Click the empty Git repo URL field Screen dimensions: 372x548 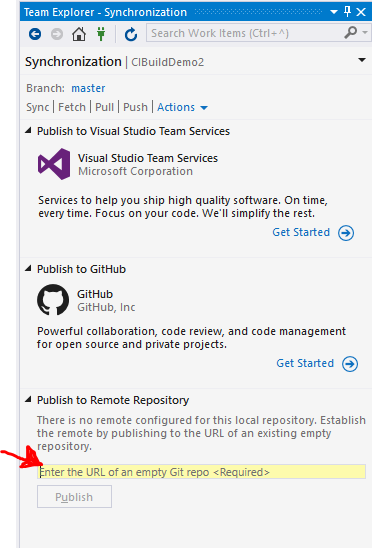pos(201,472)
